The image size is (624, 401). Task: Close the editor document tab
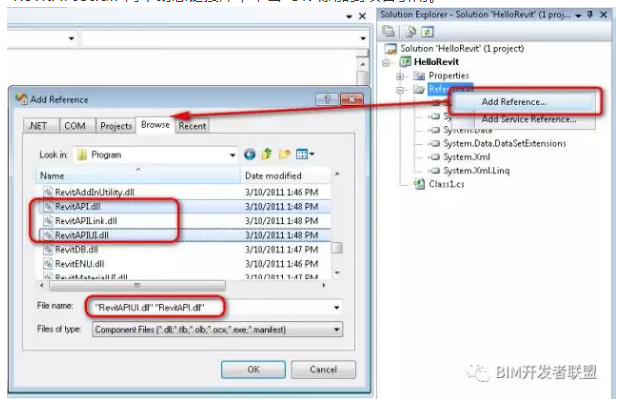click(362, 16)
